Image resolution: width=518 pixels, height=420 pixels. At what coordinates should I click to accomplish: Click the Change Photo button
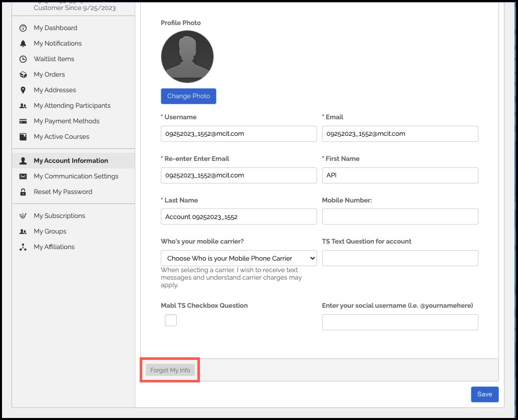(x=188, y=96)
